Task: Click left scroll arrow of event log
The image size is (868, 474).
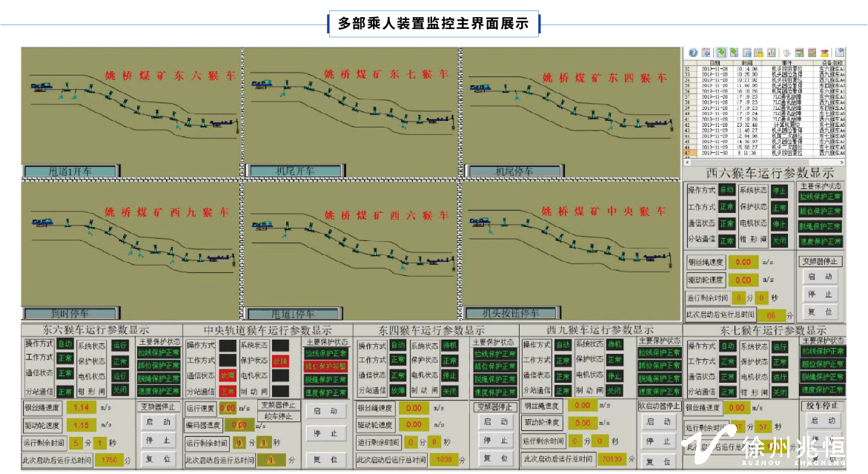Action: tap(686, 162)
